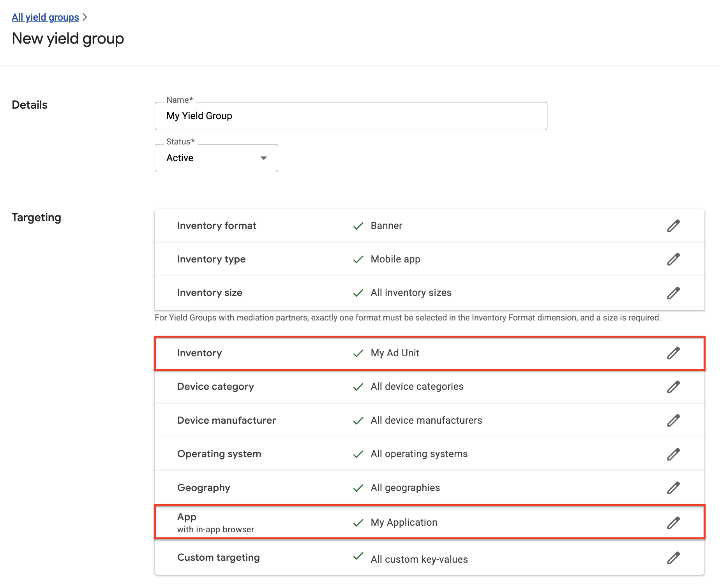The height and width of the screenshot is (588, 720).
Task: Edit Inventory format with its pencil icon
Action: click(673, 226)
